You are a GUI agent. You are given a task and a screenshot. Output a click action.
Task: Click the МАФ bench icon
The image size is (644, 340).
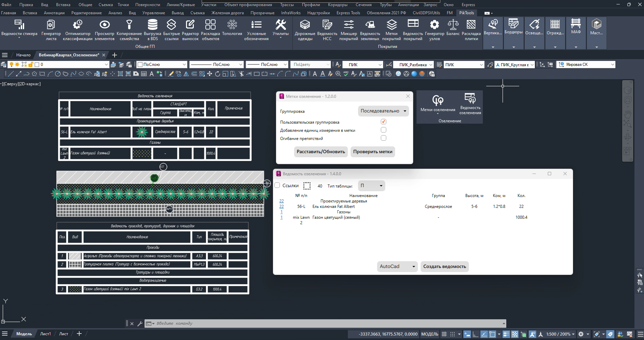(576, 24)
